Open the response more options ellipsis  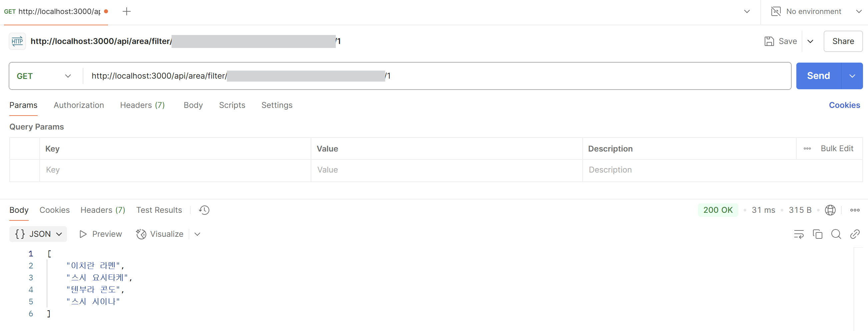pos(855,210)
